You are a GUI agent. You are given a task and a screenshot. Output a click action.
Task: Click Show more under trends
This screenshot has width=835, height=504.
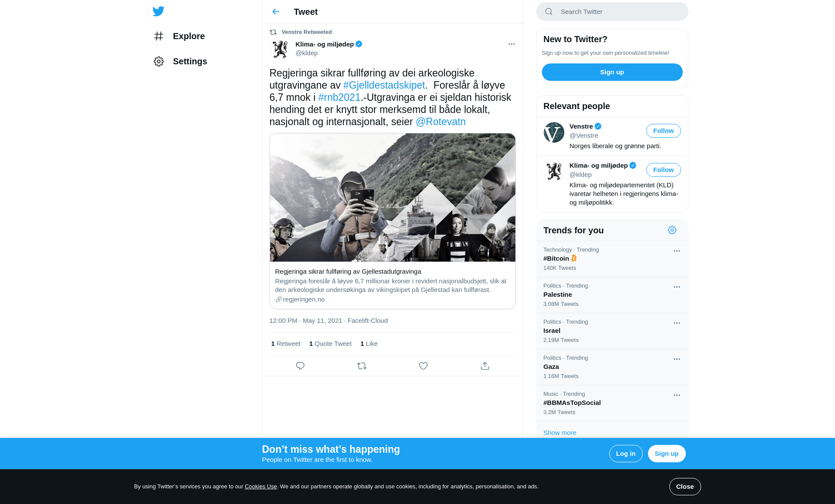click(559, 433)
